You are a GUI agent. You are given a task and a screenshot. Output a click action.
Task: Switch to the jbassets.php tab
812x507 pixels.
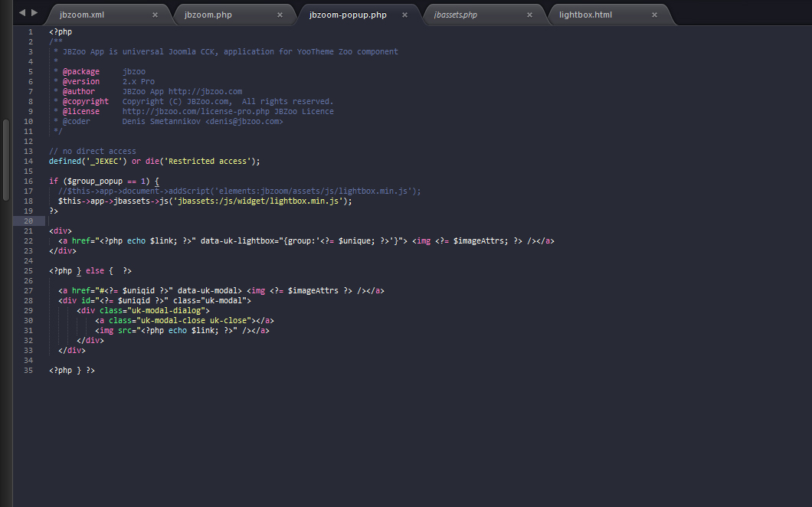455,15
